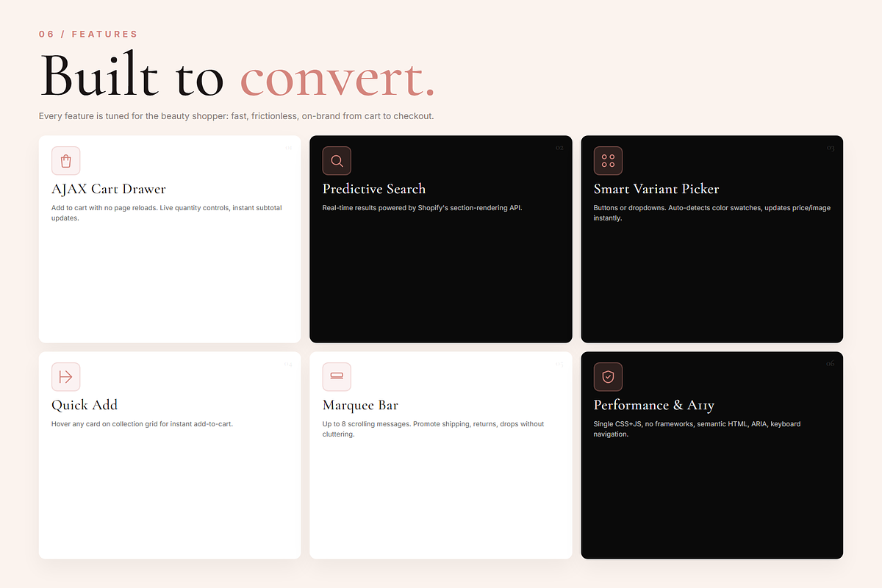Click the description 'Buttons or dropdowns. Auto-detects color swatches'
Viewport: 882px width, 588px height.
pos(712,213)
